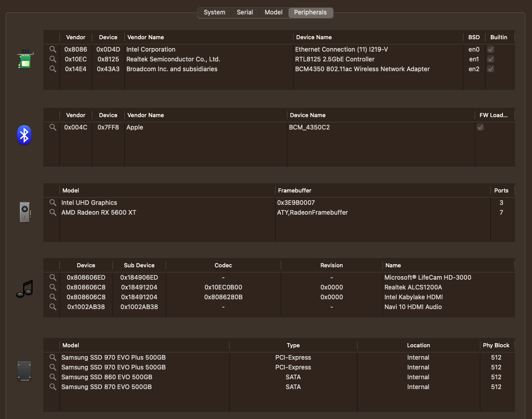Click the magnifier icon for AMD Radeon RX 5600 XT

[53, 213]
